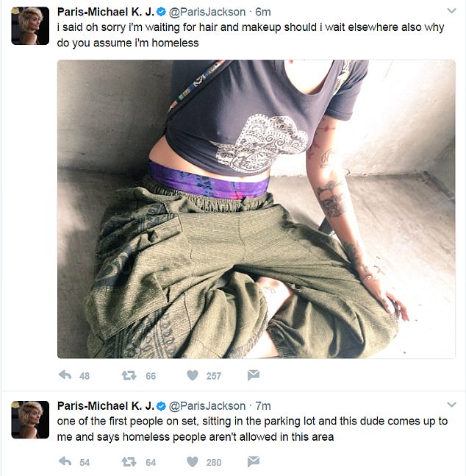Reply to the hair and makeup tweet
This screenshot has width=466, height=476.
[65, 375]
